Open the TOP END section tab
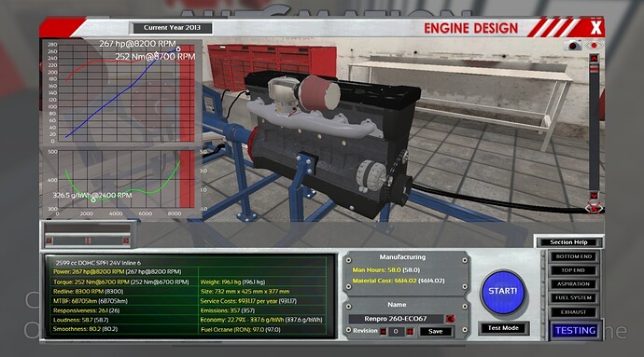 tap(573, 270)
